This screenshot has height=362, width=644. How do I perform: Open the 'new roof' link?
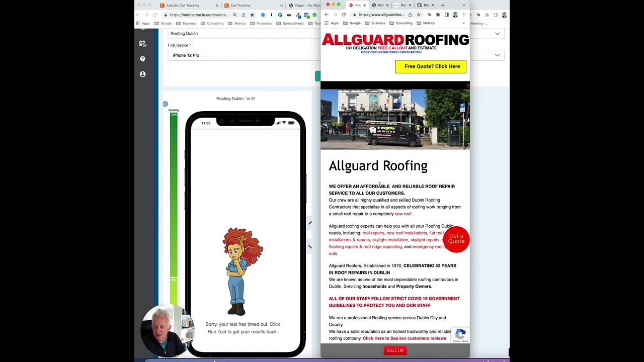click(x=403, y=214)
